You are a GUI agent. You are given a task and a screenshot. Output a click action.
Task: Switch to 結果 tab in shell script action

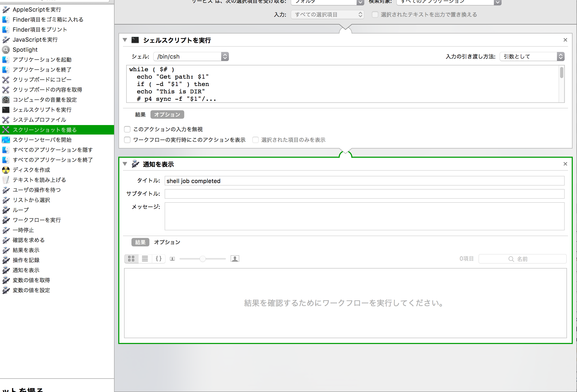click(140, 114)
